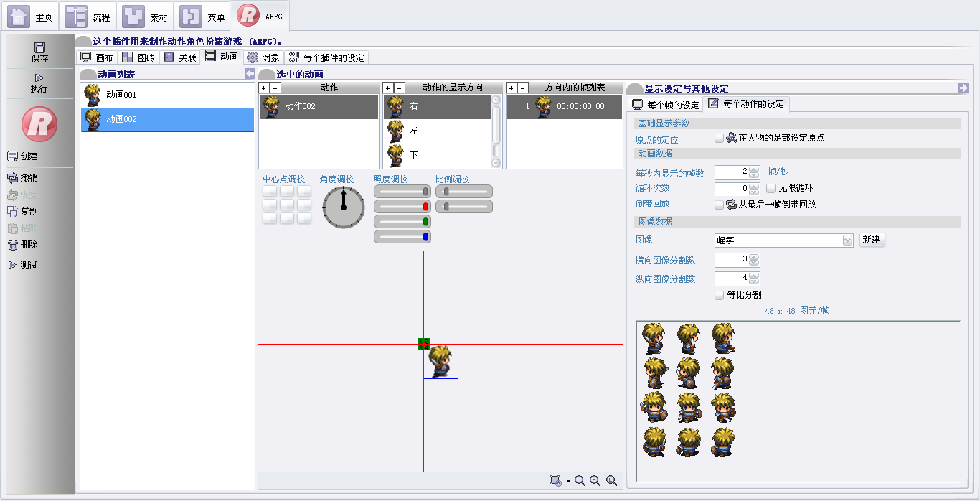Click the red color slider
980x501 pixels.
coord(402,206)
